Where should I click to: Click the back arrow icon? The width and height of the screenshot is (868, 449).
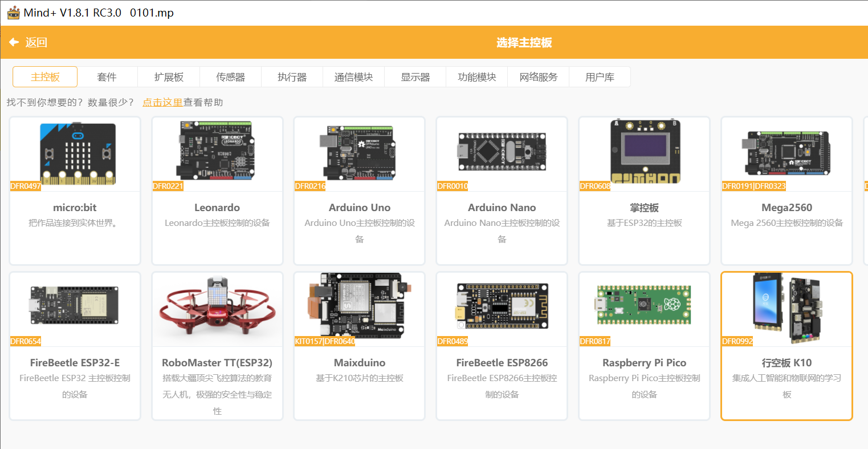(x=14, y=42)
